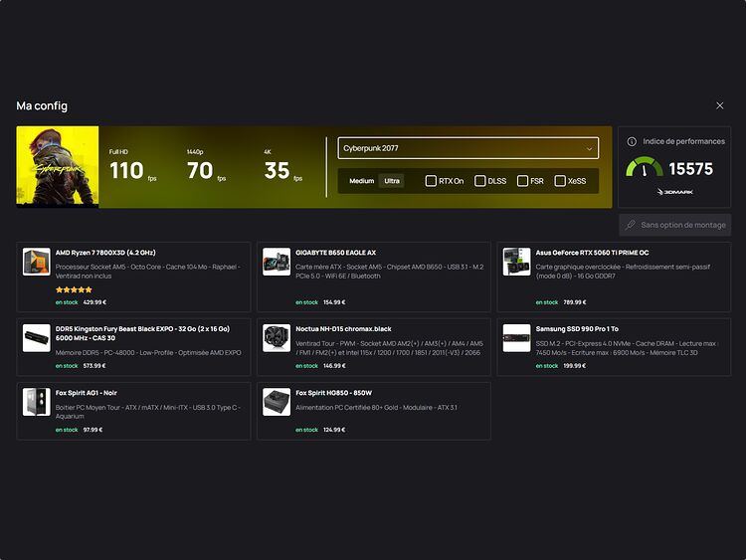Open the Cyberpunk 2077 cover art

(x=58, y=167)
